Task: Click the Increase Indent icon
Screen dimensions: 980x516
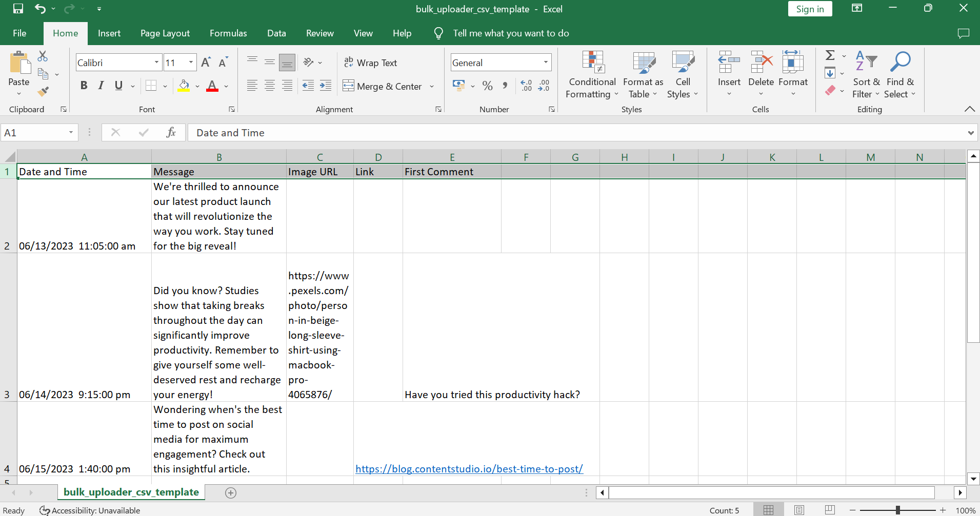Action: pos(326,86)
